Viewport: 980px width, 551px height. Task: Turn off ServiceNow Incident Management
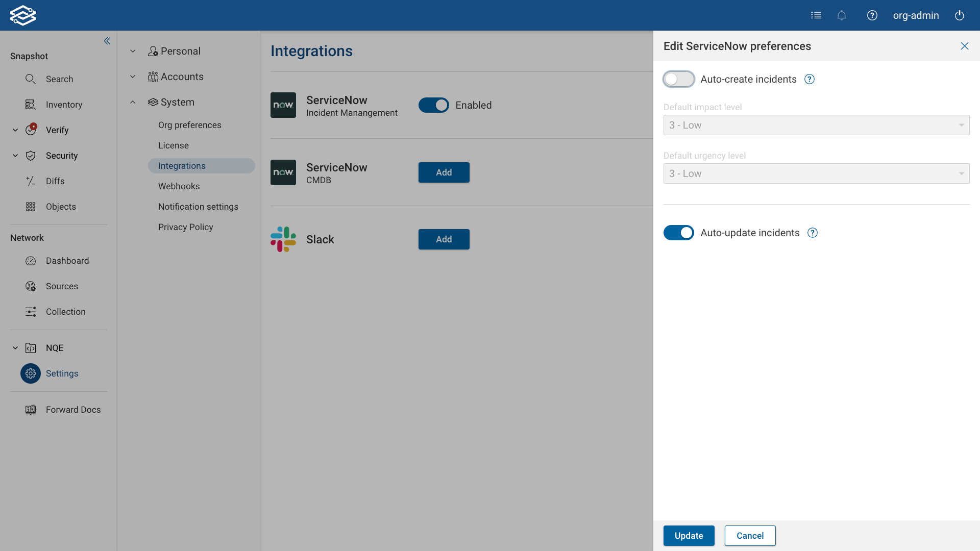[434, 105]
